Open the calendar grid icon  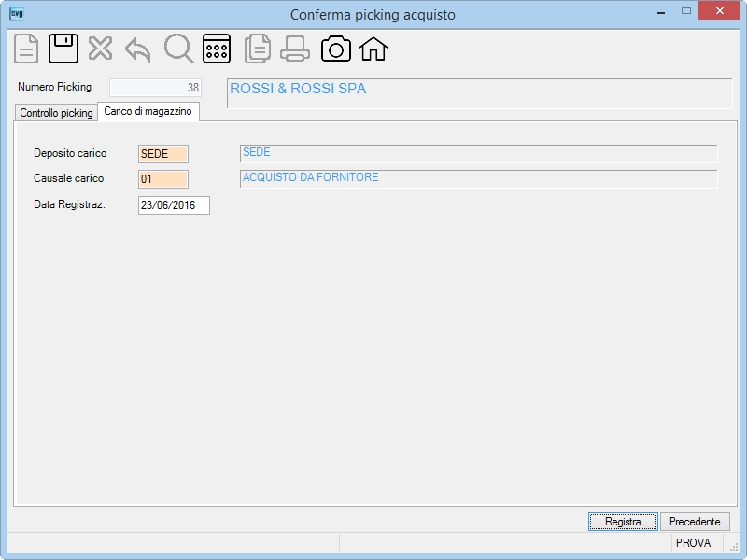point(217,49)
